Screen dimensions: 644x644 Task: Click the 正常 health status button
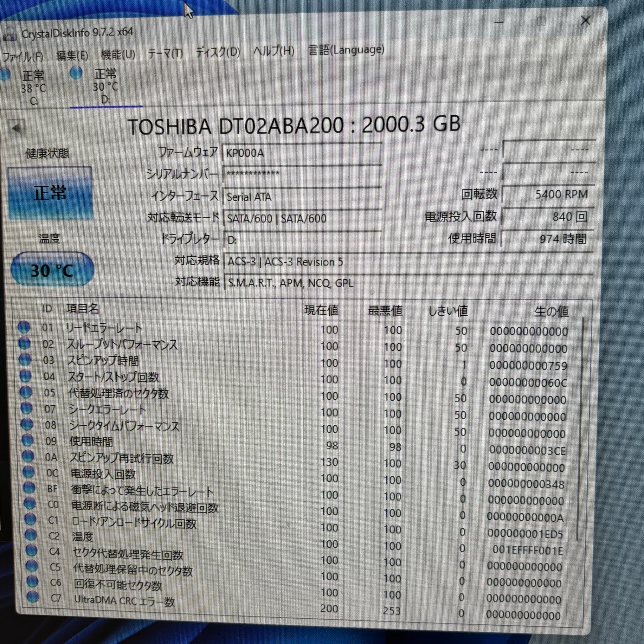50,194
